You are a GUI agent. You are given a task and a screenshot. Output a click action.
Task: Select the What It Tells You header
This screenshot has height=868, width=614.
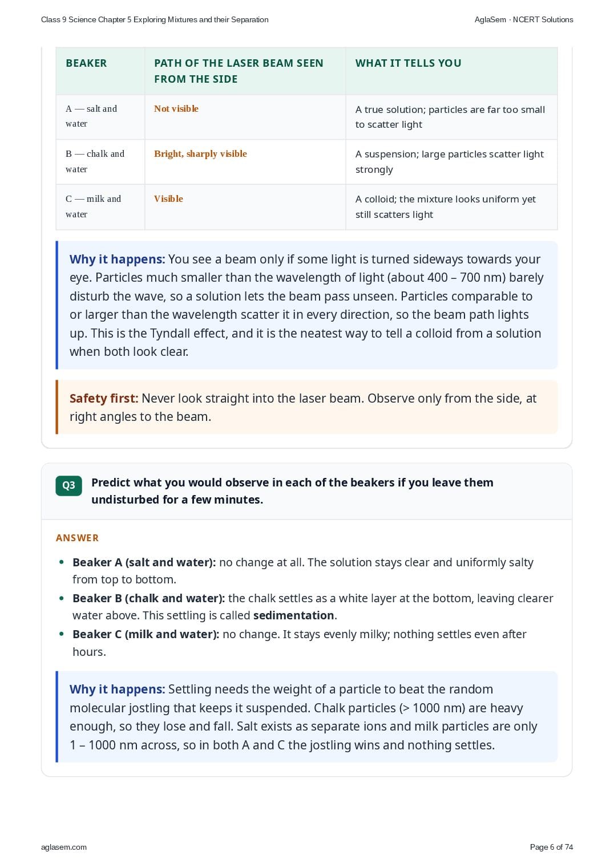(408, 63)
